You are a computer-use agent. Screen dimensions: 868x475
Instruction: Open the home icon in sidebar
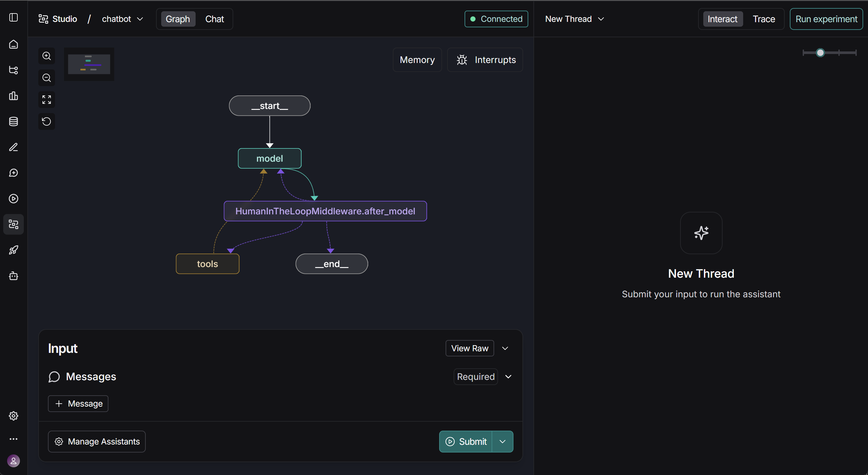(x=14, y=44)
